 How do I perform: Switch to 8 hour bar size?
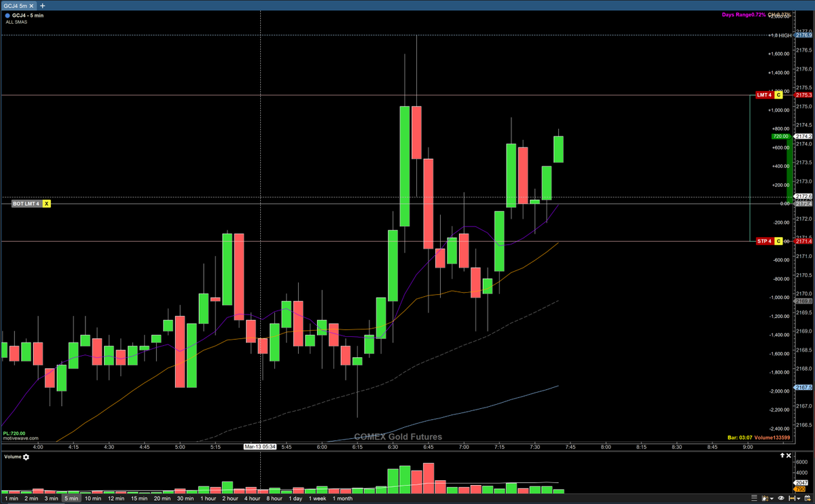pos(274,499)
